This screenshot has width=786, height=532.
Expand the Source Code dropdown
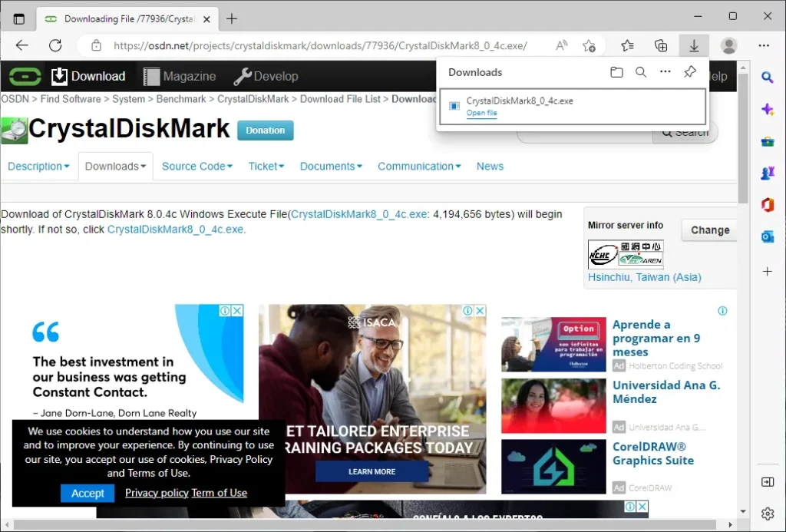[x=197, y=167]
